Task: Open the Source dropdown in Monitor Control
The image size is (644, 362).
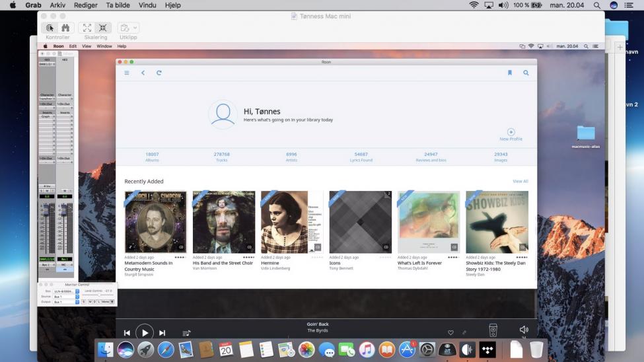Action: [65, 297]
